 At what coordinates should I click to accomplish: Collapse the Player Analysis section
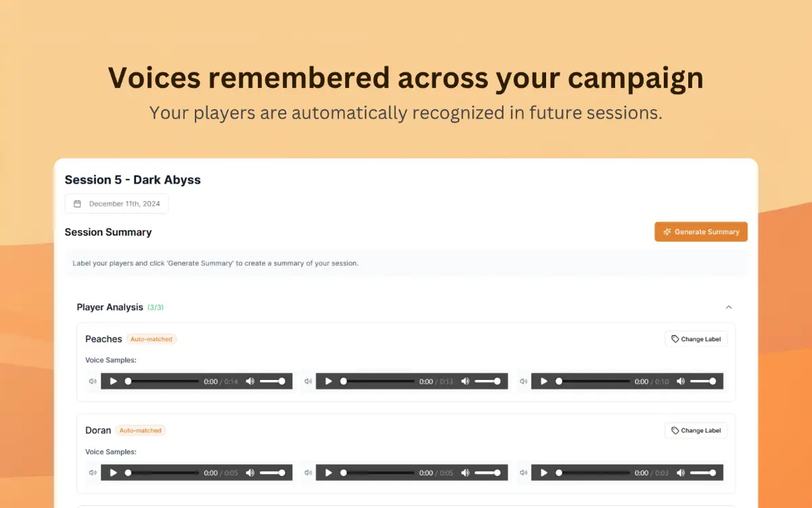pos(729,307)
